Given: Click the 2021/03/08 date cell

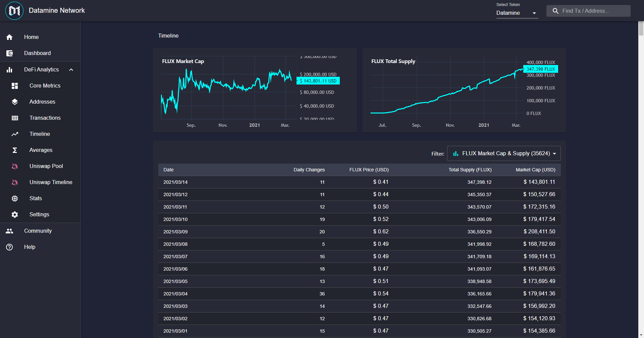Looking at the screenshot, I should (175, 244).
